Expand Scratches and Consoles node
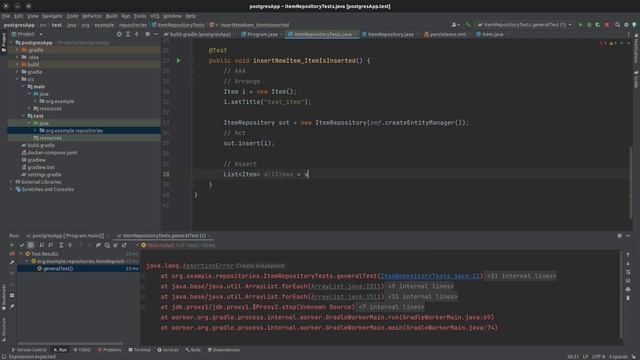 pyautogui.click(x=11, y=189)
